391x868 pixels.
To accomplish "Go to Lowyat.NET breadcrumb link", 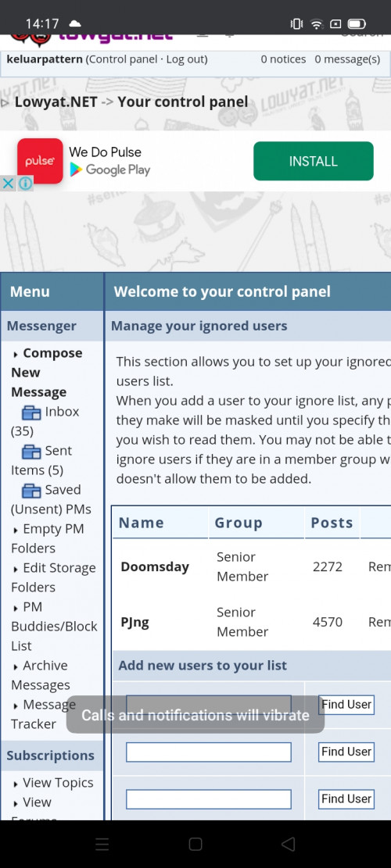I will click(56, 102).
